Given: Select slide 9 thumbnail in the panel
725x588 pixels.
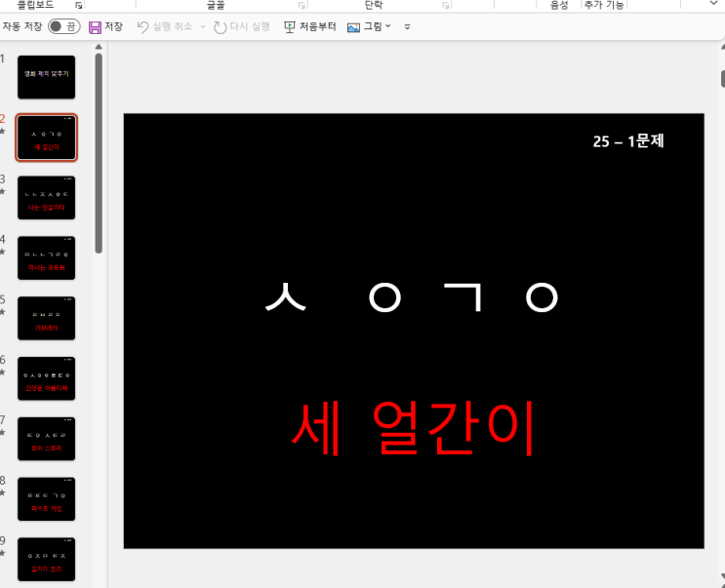Looking at the screenshot, I should (46, 560).
